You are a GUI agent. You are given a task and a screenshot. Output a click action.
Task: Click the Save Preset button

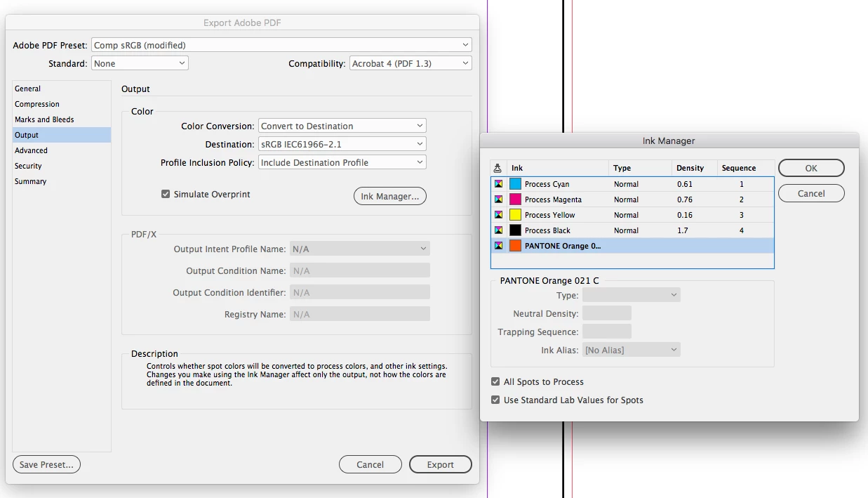[47, 464]
